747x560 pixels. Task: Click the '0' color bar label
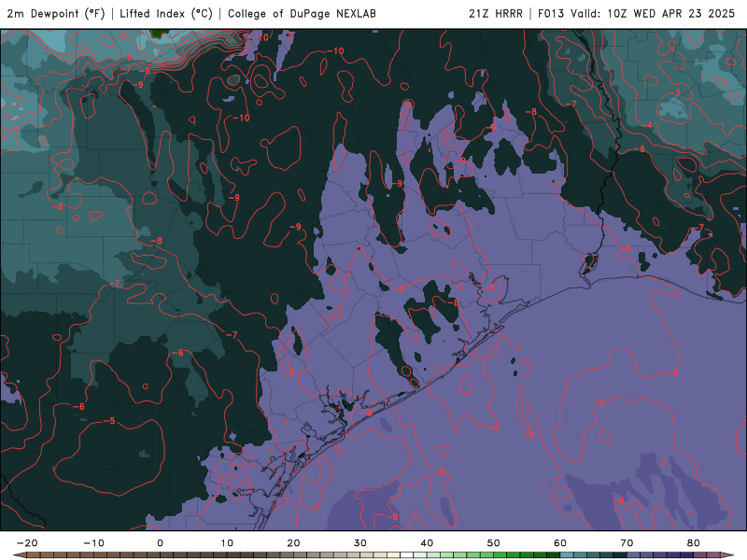(160, 543)
